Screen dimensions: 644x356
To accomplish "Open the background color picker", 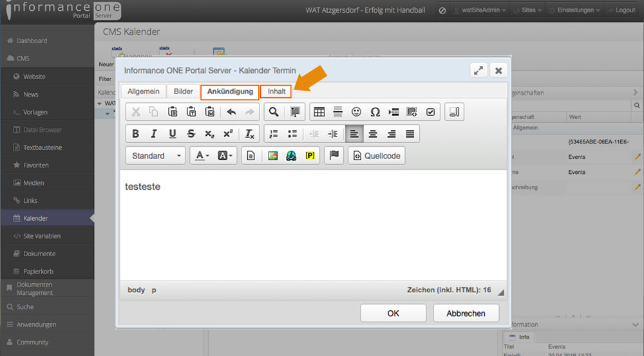I will [x=225, y=156].
